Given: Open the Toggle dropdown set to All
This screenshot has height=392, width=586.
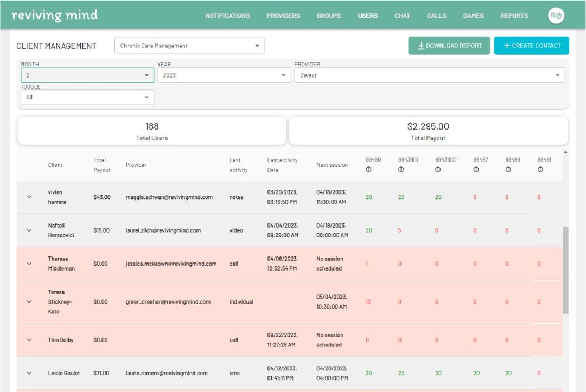Looking at the screenshot, I should point(87,98).
